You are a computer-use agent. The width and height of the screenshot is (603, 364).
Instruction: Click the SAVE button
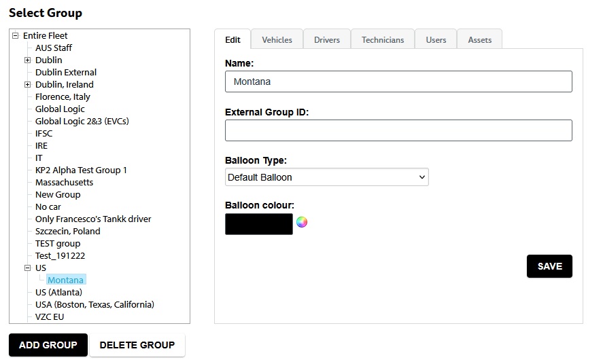tap(549, 266)
